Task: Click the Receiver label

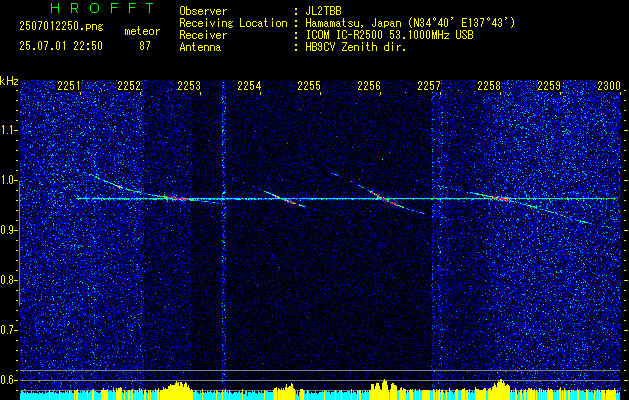Action: tap(203, 35)
